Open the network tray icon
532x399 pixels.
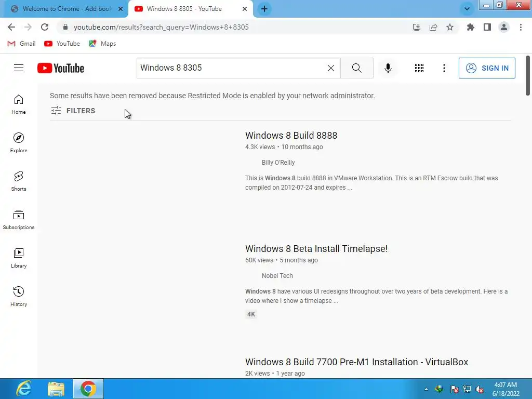click(x=467, y=389)
